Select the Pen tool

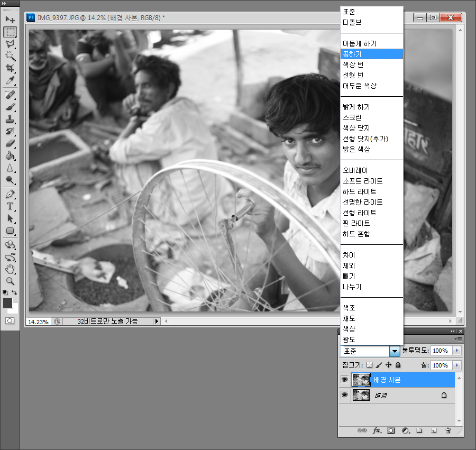coord(10,194)
